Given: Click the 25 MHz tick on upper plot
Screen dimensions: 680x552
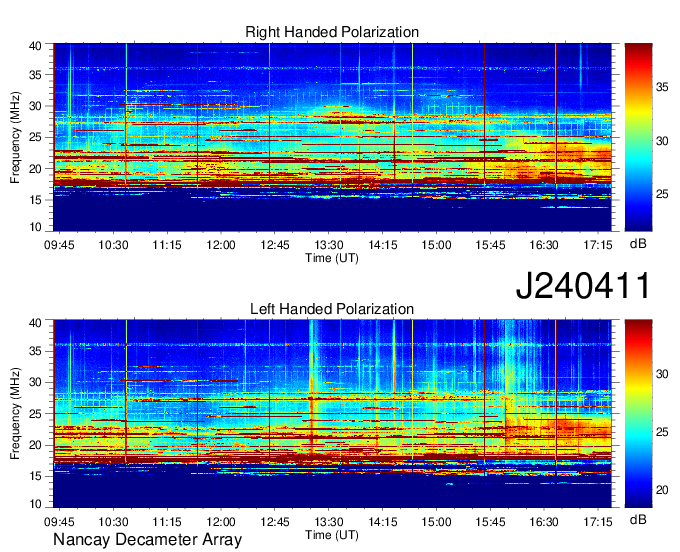Looking at the screenshot, I should [36, 137].
